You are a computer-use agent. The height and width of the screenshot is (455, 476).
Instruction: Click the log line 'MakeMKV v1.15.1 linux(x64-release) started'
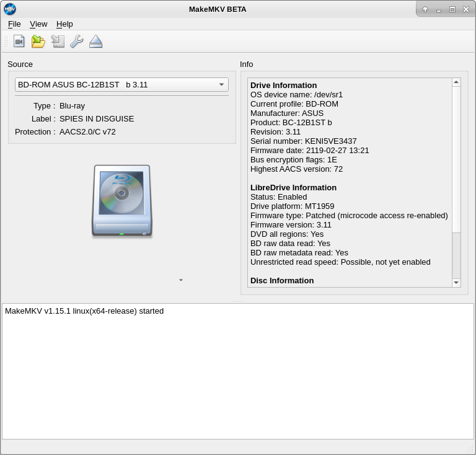pyautogui.click(x=84, y=311)
